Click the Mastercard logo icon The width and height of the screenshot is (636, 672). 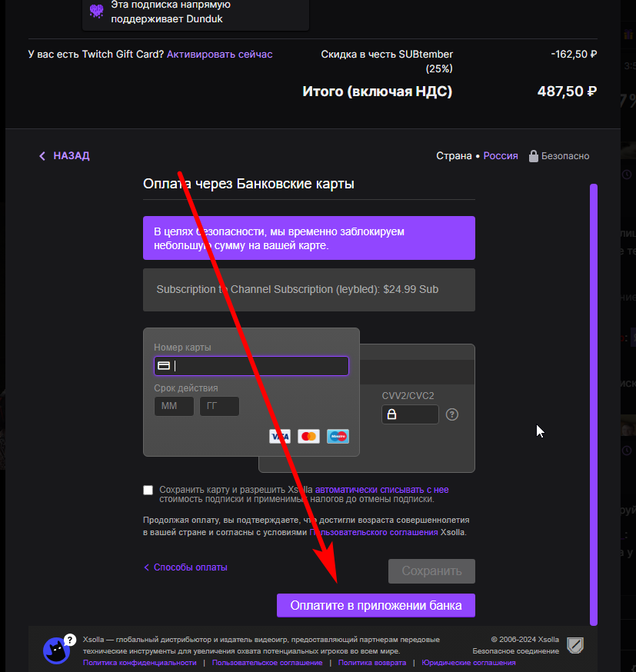308,436
